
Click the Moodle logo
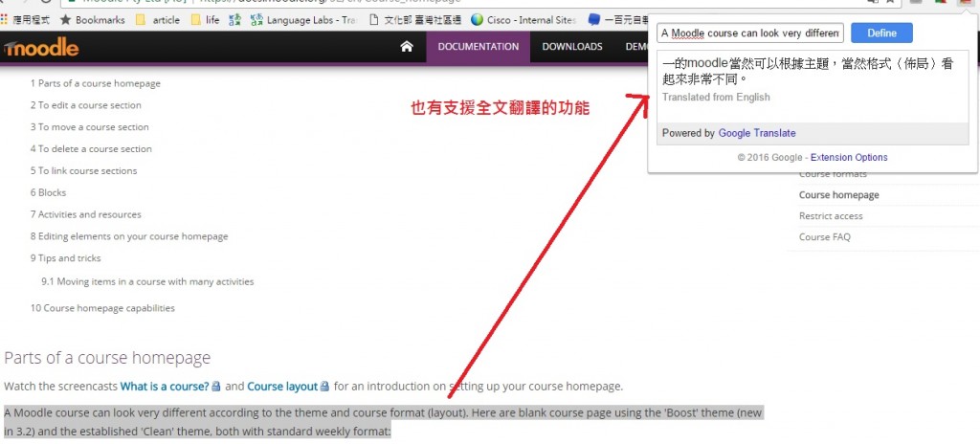[40, 48]
